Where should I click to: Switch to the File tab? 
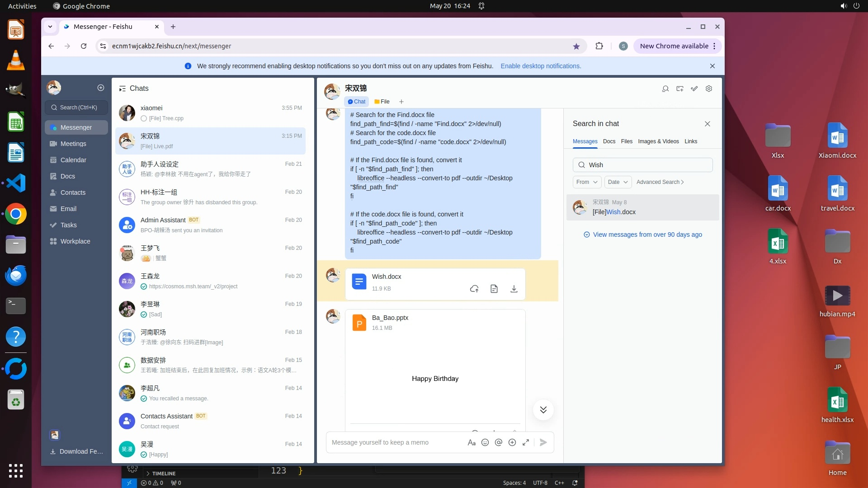coord(382,102)
